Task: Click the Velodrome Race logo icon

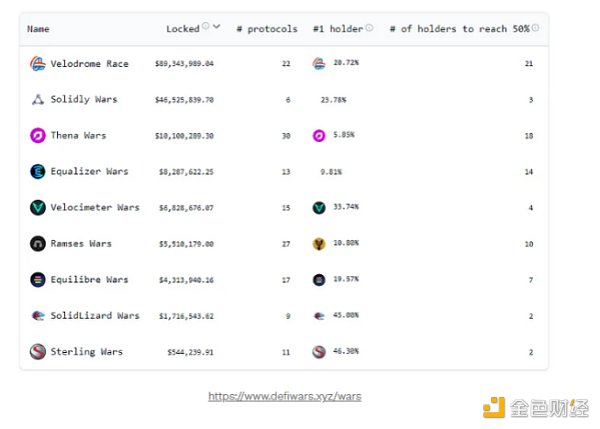Action: pyautogui.click(x=38, y=64)
